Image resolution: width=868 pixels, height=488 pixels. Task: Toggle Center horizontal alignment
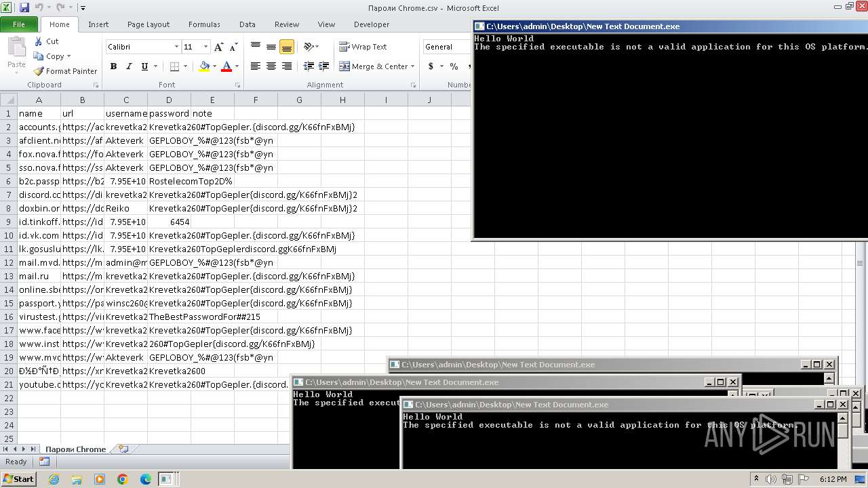(271, 66)
